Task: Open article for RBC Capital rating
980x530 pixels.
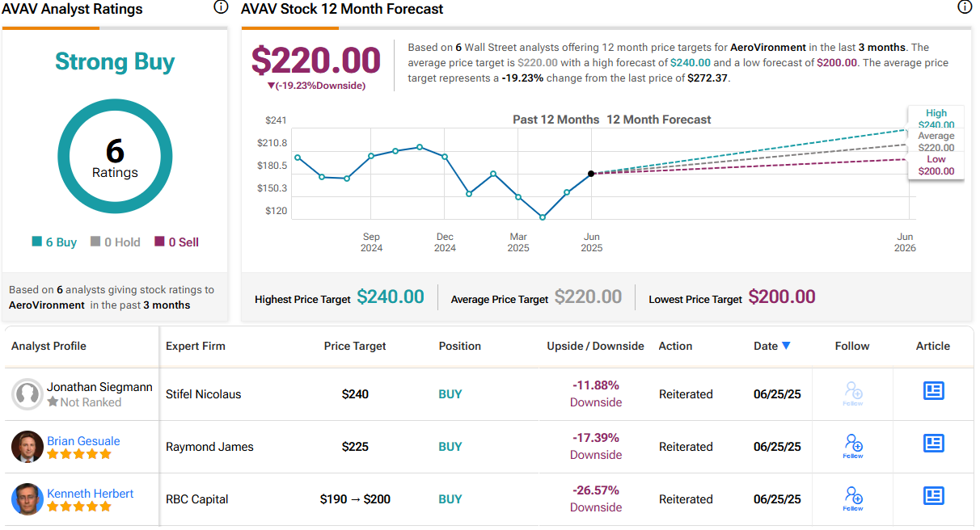Action: 934,495
